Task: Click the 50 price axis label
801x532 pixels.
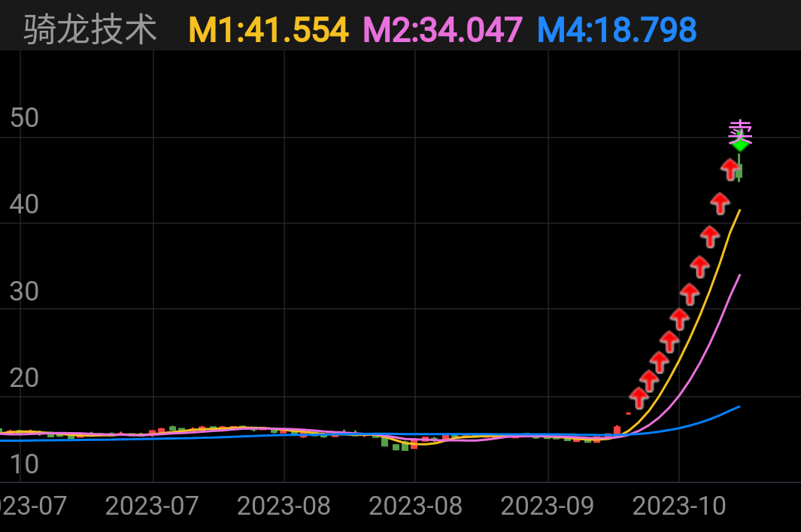Action: [24, 118]
